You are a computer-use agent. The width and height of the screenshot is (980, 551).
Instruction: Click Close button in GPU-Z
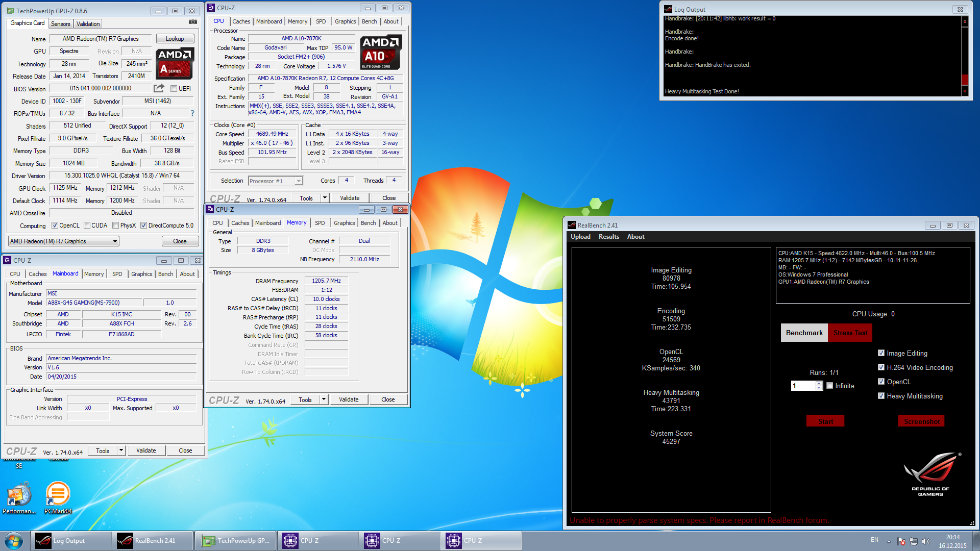[x=180, y=241]
